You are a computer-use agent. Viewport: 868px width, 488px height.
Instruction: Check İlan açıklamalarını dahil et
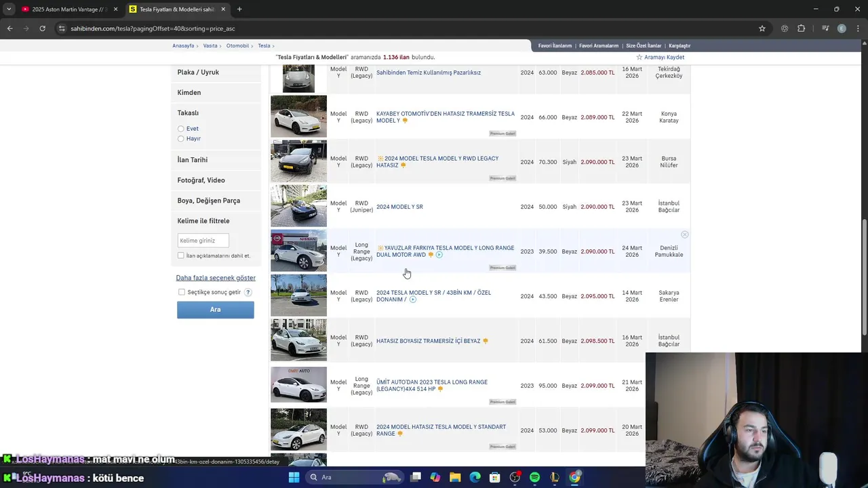181,256
